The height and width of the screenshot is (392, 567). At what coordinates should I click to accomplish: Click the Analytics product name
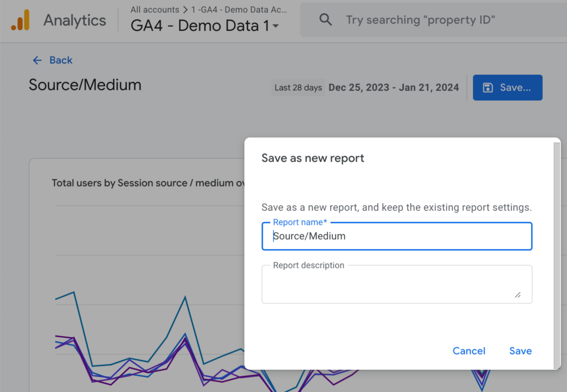[75, 20]
